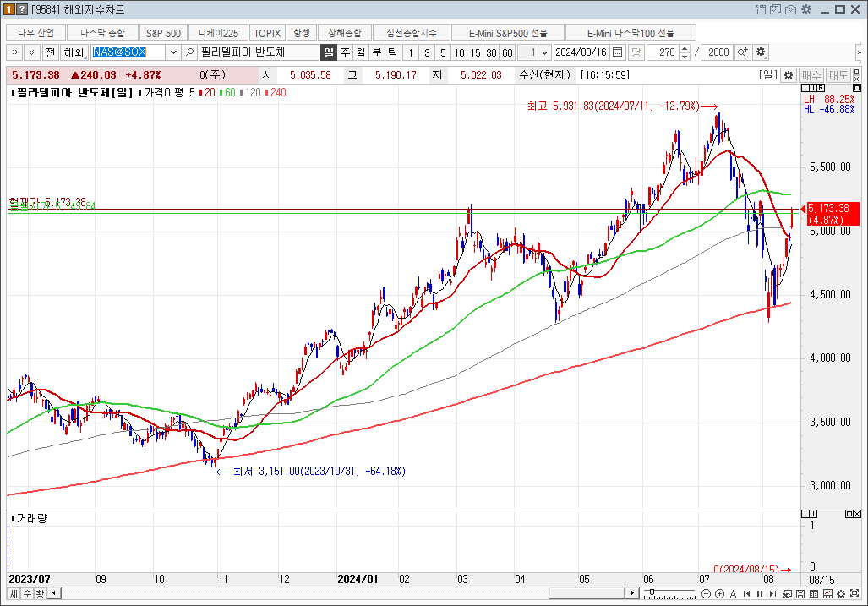Screen dimensions: 868x606
Task: Open the period multiplier dropdown showing 1
Action: coord(545,52)
